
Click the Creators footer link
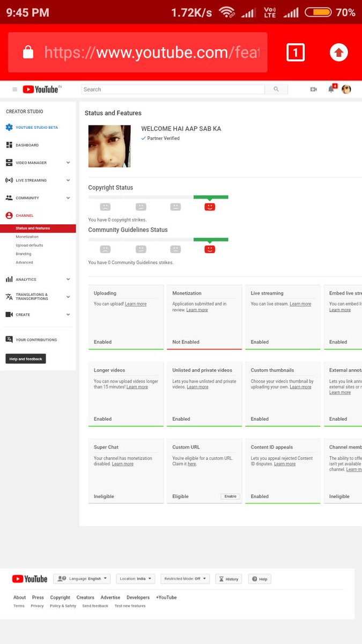pos(85,597)
